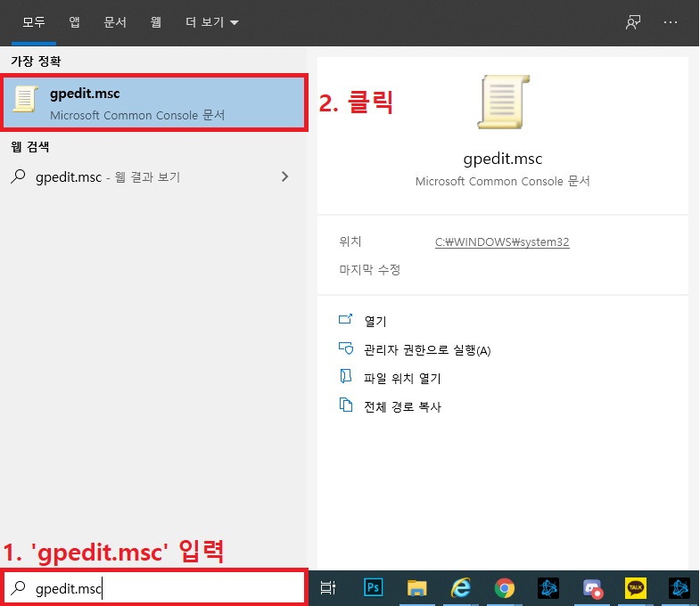700x606 pixels.
Task: Open File Explorer from the taskbar
Action: 417,587
